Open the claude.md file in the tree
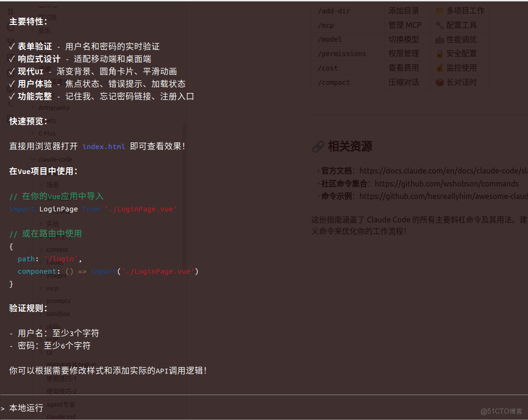 (x=61, y=417)
